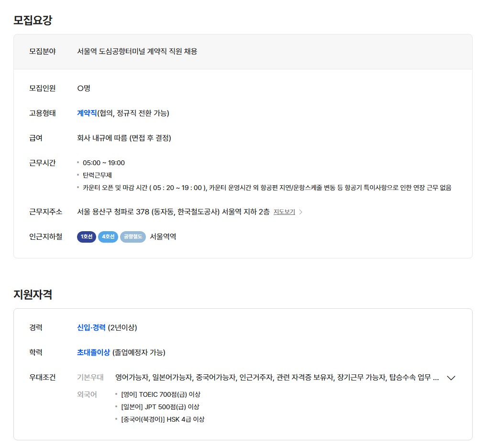Select the JPT 500점 requirement line
The width and height of the screenshot is (487, 448).
(x=160, y=407)
